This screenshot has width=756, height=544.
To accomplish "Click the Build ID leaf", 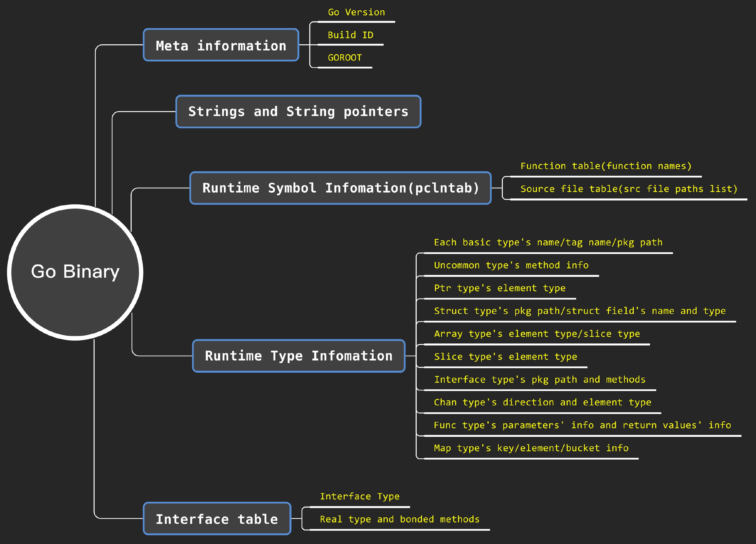I will [350, 35].
